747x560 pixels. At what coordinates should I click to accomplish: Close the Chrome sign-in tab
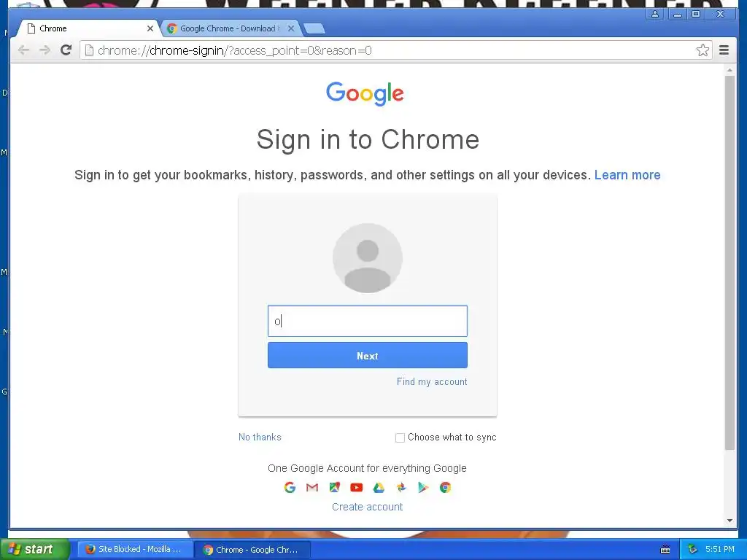point(150,28)
